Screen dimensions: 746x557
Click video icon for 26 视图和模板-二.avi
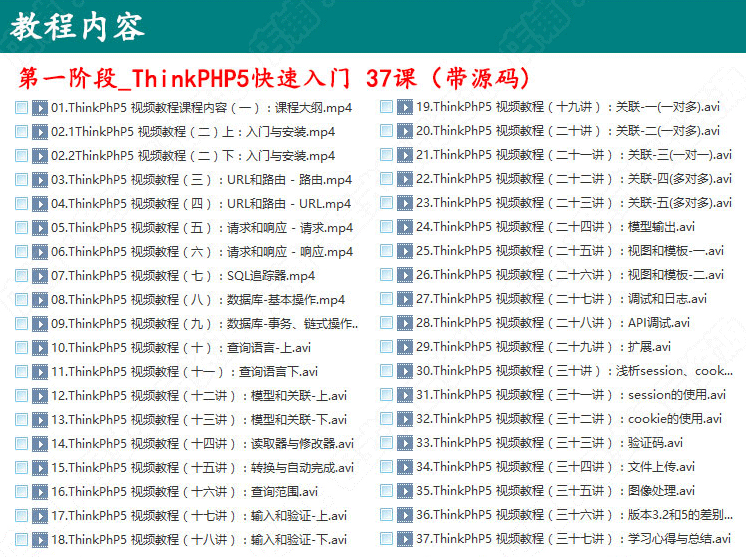(x=405, y=275)
